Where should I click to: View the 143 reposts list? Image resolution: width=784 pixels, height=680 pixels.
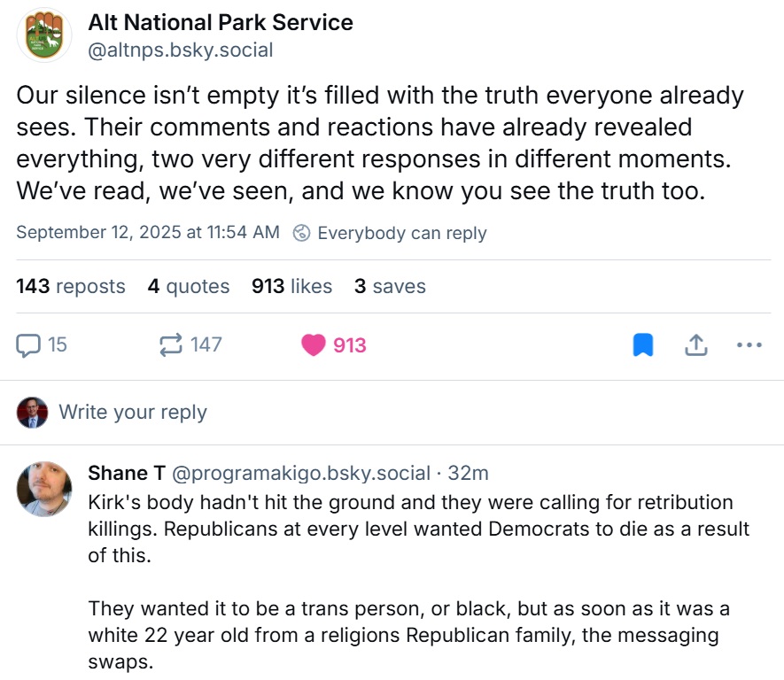point(71,287)
